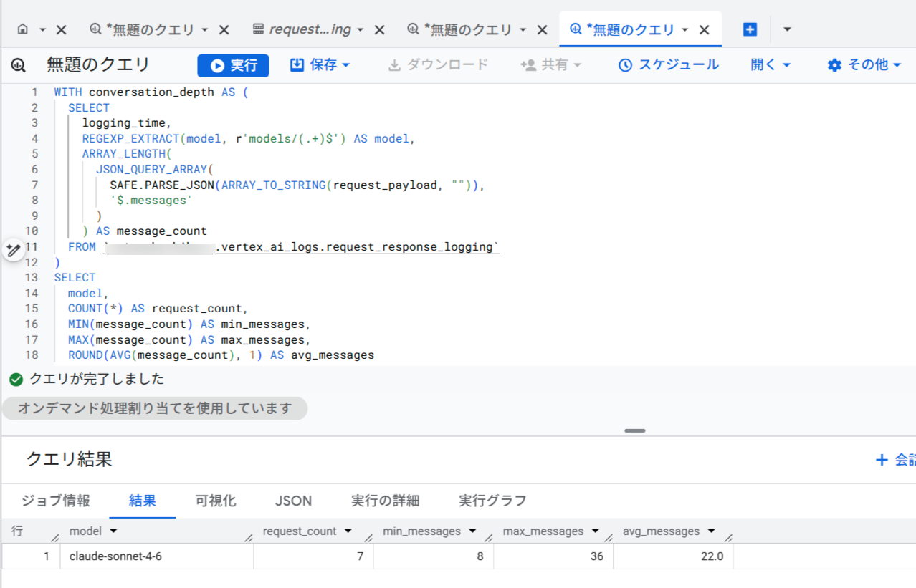Open the tab overflow dropdown arrow
916x588 pixels.
click(x=787, y=29)
